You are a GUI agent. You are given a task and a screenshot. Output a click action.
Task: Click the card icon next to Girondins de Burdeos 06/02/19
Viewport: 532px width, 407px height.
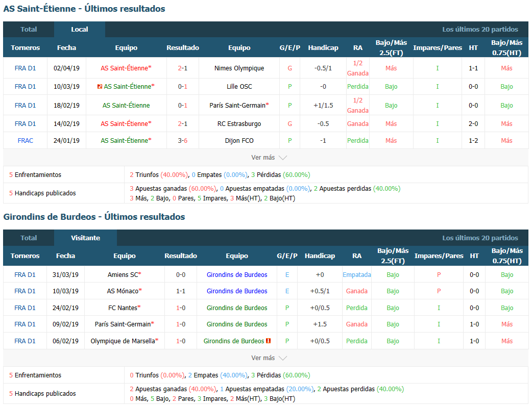[x=268, y=341]
